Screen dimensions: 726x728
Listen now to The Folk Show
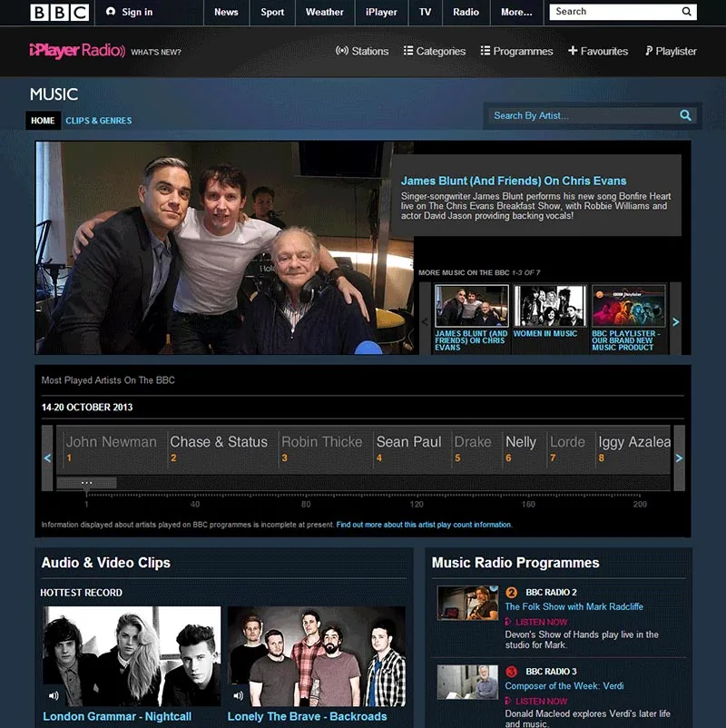click(x=536, y=622)
